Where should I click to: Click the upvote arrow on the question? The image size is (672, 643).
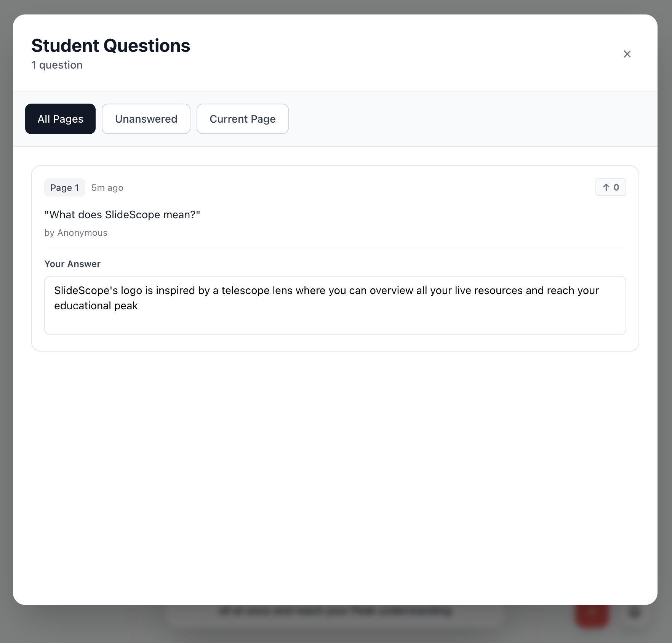tap(606, 187)
